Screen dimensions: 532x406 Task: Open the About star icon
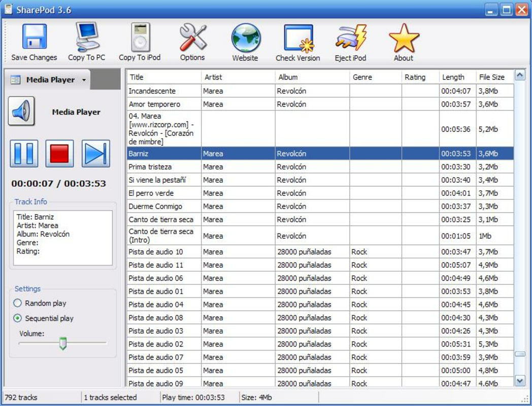(x=403, y=38)
